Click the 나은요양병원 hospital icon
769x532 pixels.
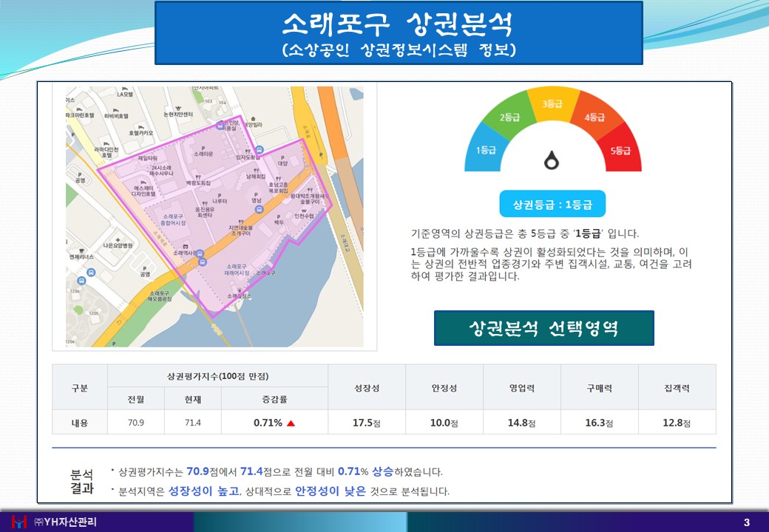[118, 240]
